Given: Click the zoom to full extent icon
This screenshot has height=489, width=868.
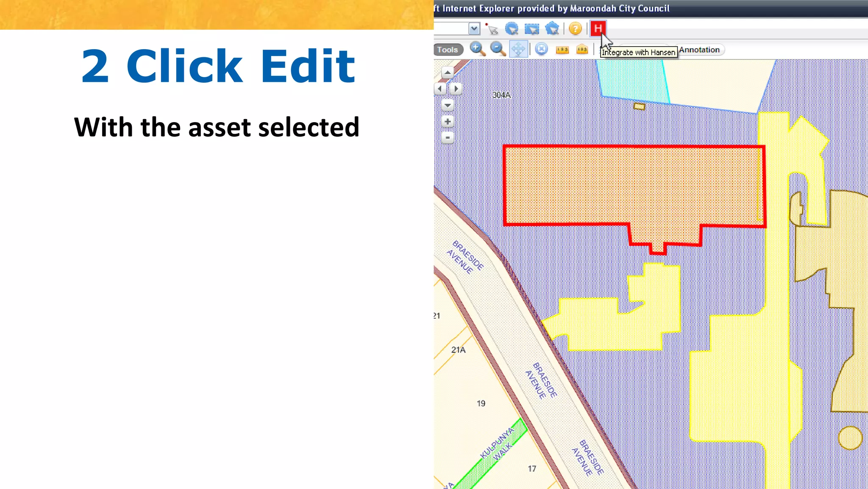Looking at the screenshot, I should pos(541,49).
